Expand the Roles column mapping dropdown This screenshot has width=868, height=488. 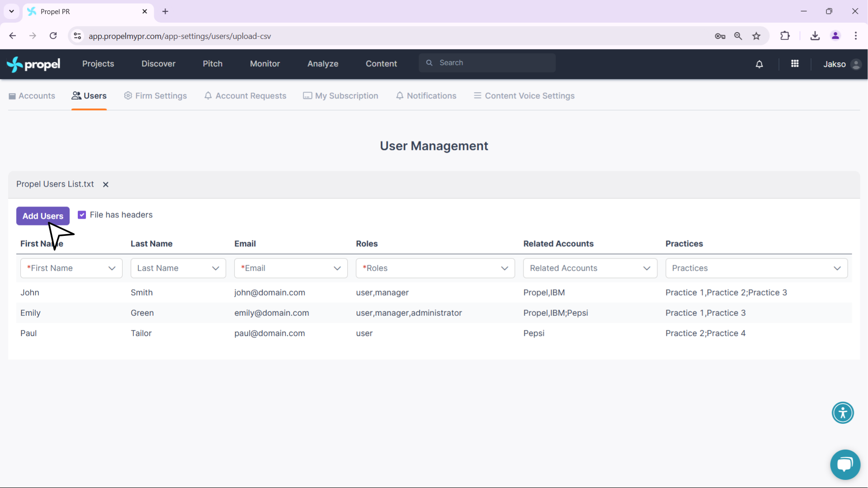pos(435,268)
